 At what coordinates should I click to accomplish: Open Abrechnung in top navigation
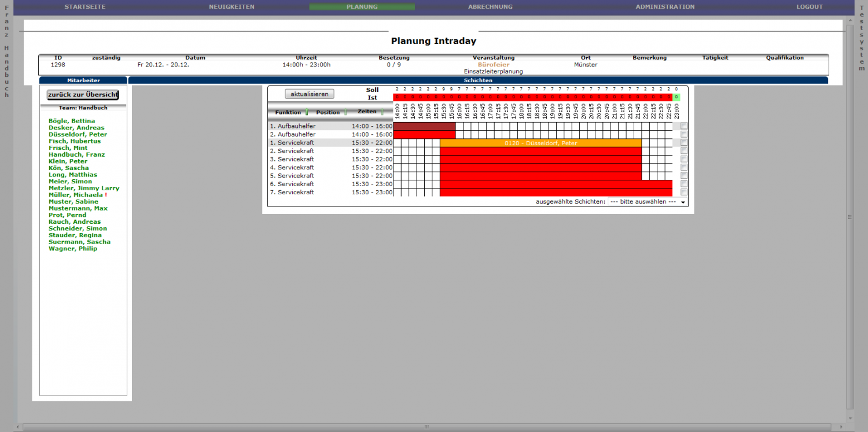coord(490,7)
